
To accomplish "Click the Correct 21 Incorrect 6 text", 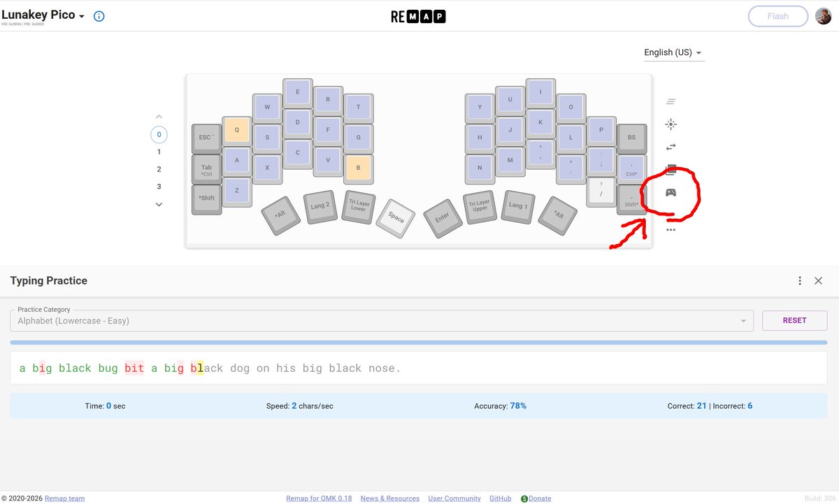I will 710,405.
